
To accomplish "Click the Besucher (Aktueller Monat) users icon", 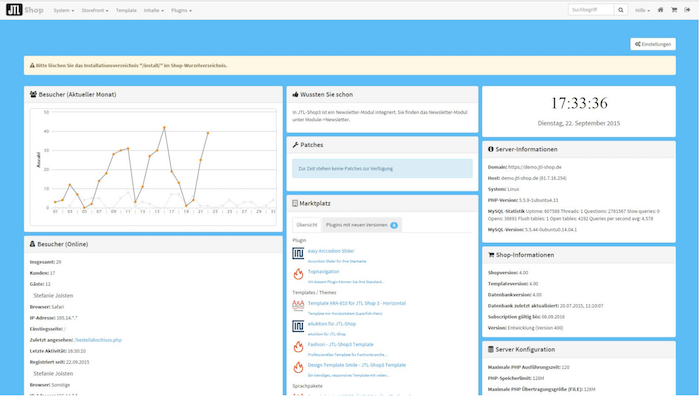I will click(33, 94).
